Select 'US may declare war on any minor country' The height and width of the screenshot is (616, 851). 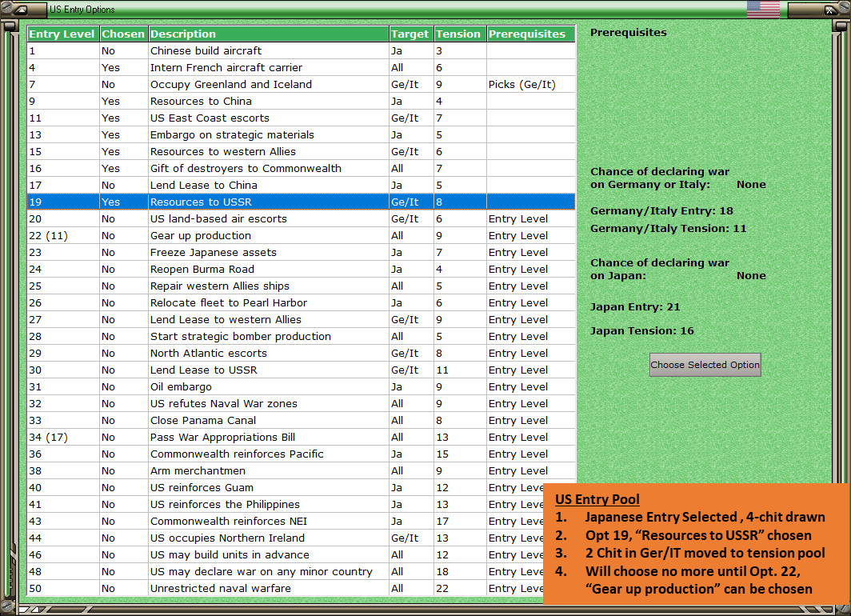pos(286,572)
